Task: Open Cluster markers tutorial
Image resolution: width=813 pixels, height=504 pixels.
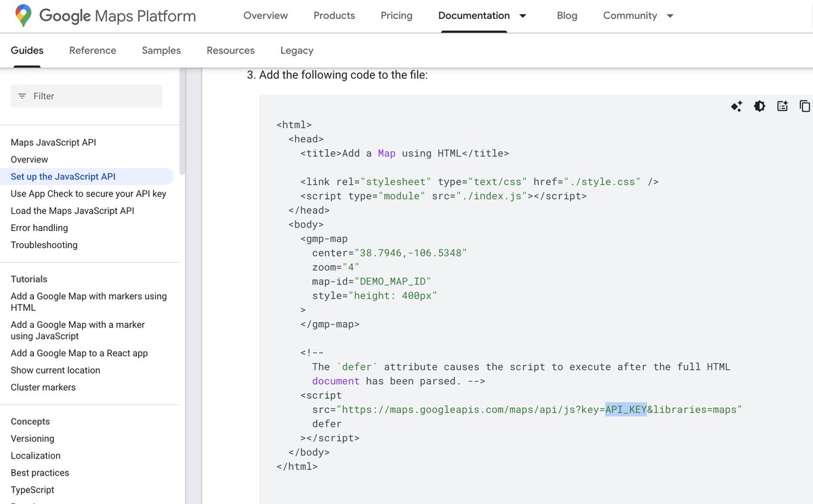Action: pos(43,387)
